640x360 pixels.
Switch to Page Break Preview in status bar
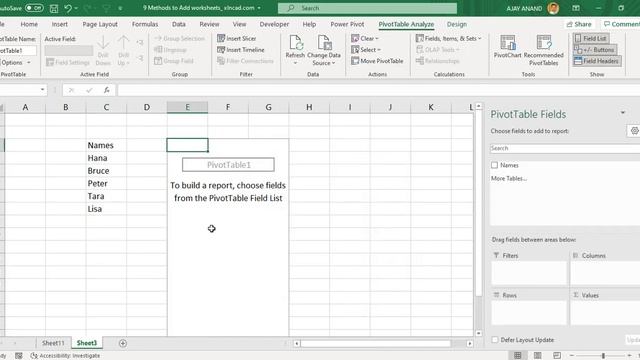coord(557,356)
